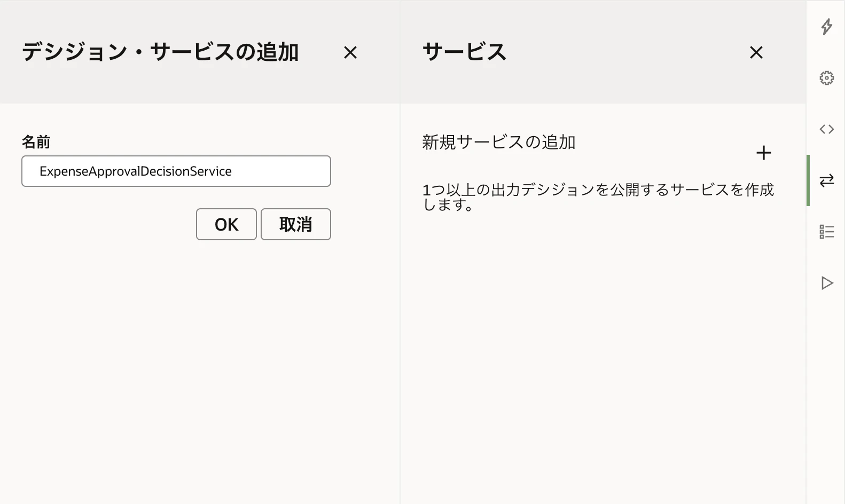Open the code view angle-brackets icon
This screenshot has height=504, width=845.
pyautogui.click(x=826, y=129)
